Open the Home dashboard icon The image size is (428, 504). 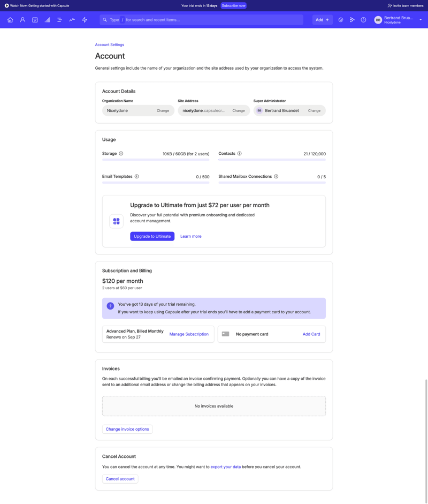10,20
